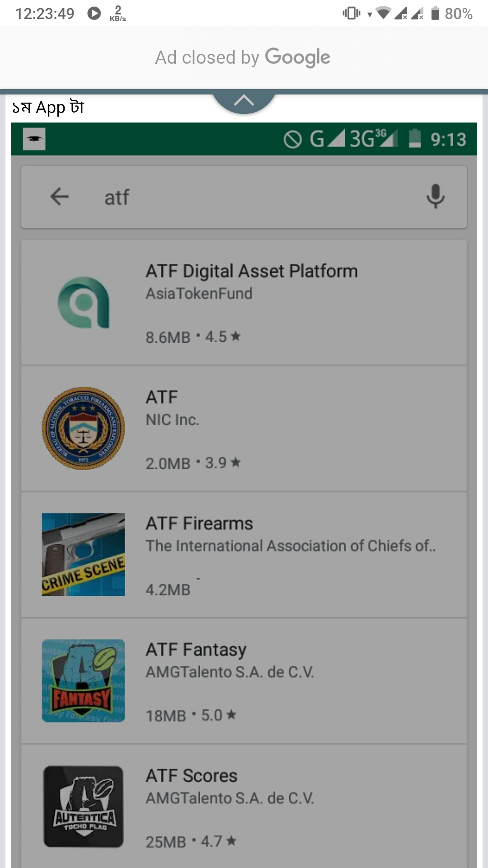Tap the microphone voice search icon
The width and height of the screenshot is (488, 868).
coord(435,196)
